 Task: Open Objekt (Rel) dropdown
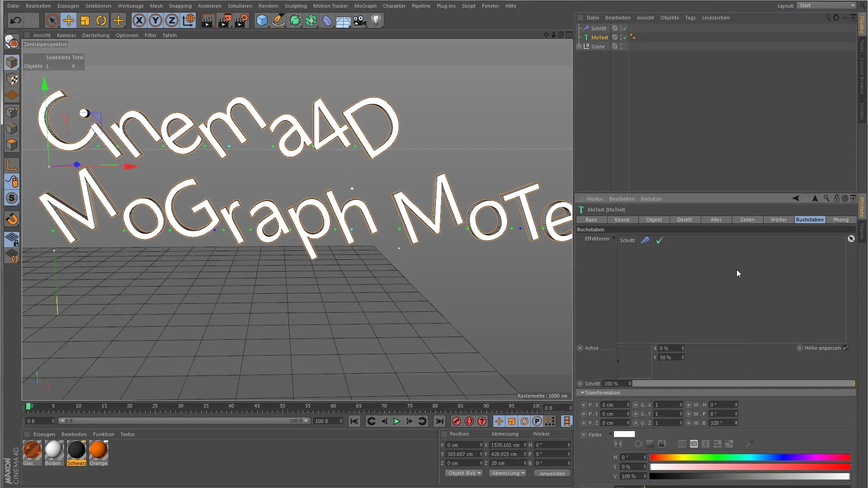pos(464,473)
